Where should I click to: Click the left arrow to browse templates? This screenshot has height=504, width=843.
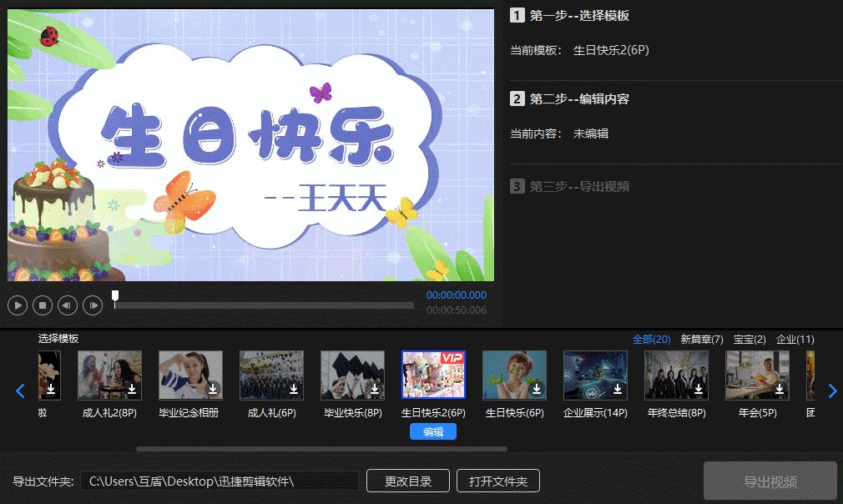click(20, 391)
